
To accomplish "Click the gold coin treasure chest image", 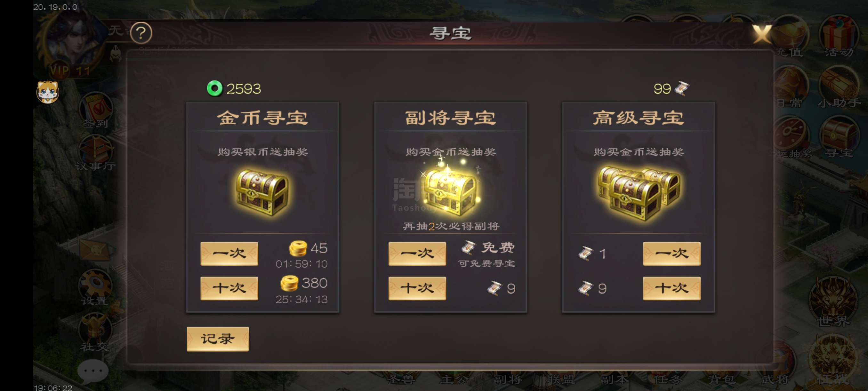I will pos(262,192).
